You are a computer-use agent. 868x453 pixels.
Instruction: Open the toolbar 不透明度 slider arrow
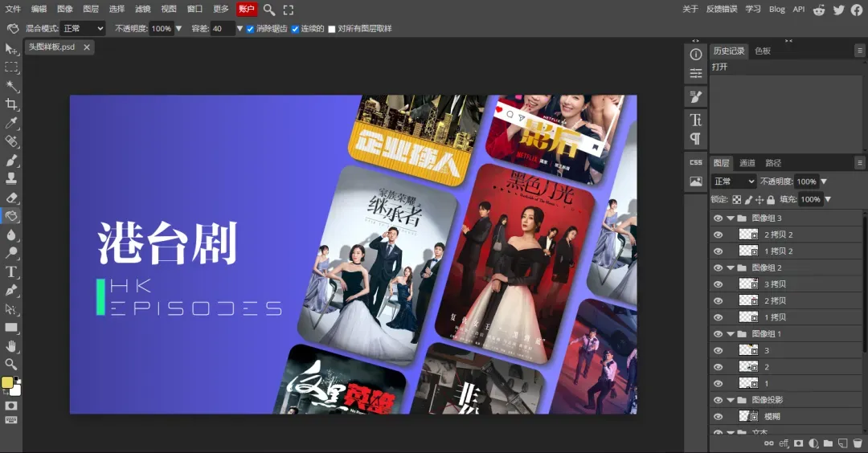click(x=178, y=29)
